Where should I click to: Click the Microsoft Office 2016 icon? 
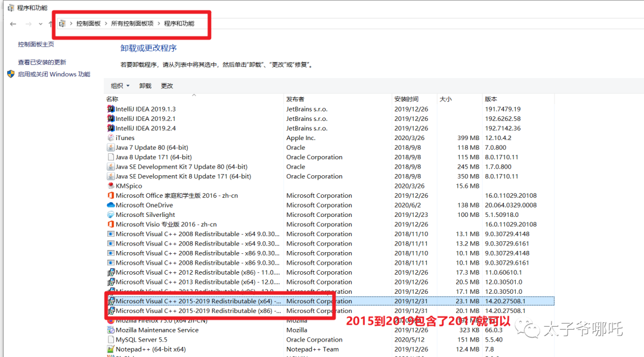[110, 195]
